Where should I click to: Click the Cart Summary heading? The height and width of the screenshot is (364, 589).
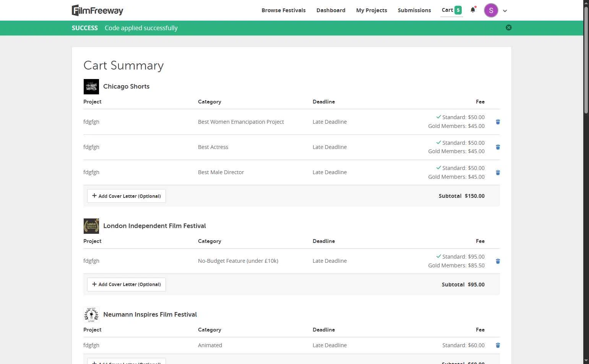(x=123, y=65)
